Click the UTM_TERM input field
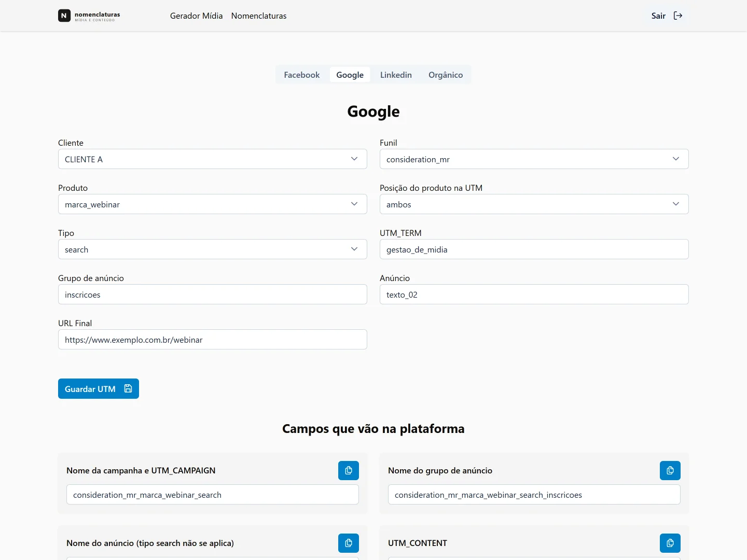This screenshot has height=560, width=747. (x=534, y=249)
